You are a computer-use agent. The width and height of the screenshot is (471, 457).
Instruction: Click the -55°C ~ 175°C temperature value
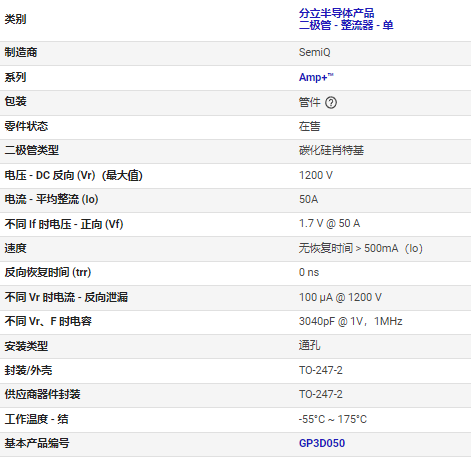click(x=333, y=419)
